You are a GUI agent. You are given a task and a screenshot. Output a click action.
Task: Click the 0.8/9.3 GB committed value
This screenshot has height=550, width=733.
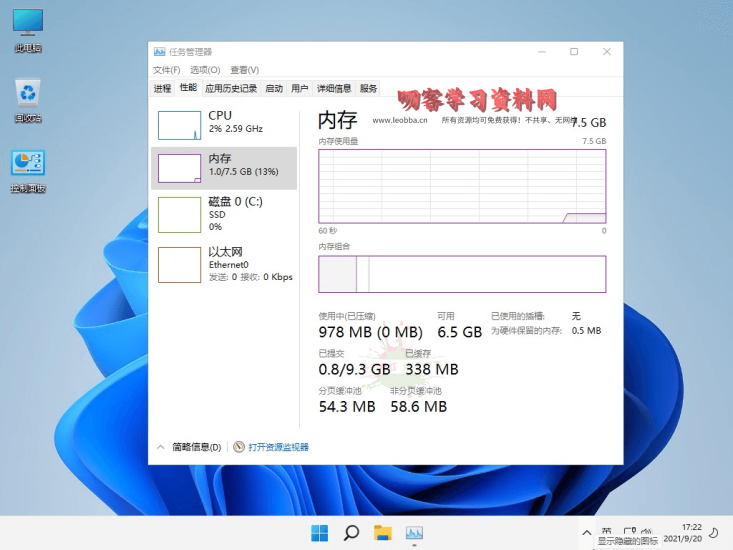point(354,369)
